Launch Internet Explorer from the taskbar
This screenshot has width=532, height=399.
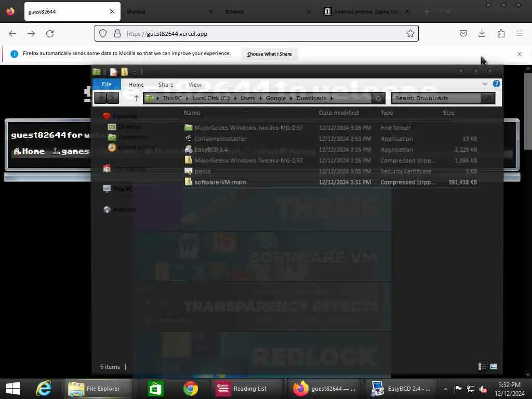pos(44,389)
